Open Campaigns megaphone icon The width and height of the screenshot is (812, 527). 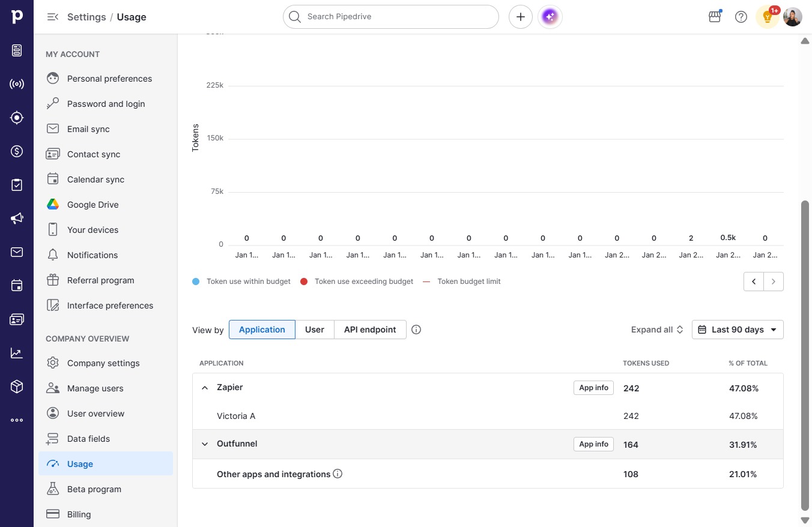click(x=17, y=218)
